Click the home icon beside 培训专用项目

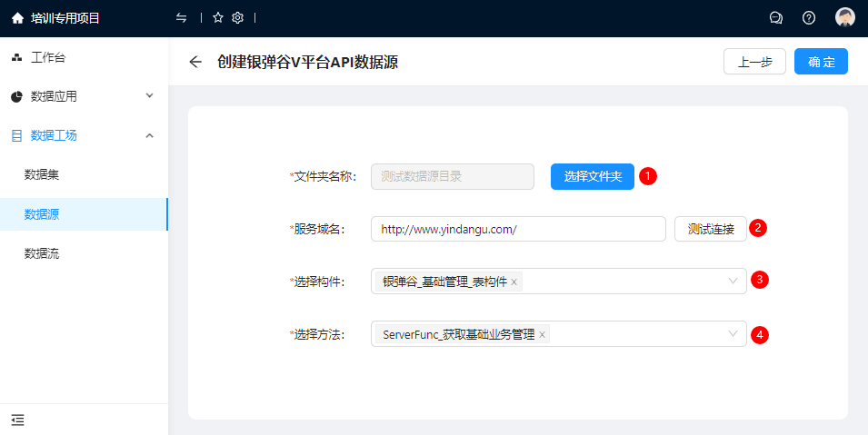[17, 18]
